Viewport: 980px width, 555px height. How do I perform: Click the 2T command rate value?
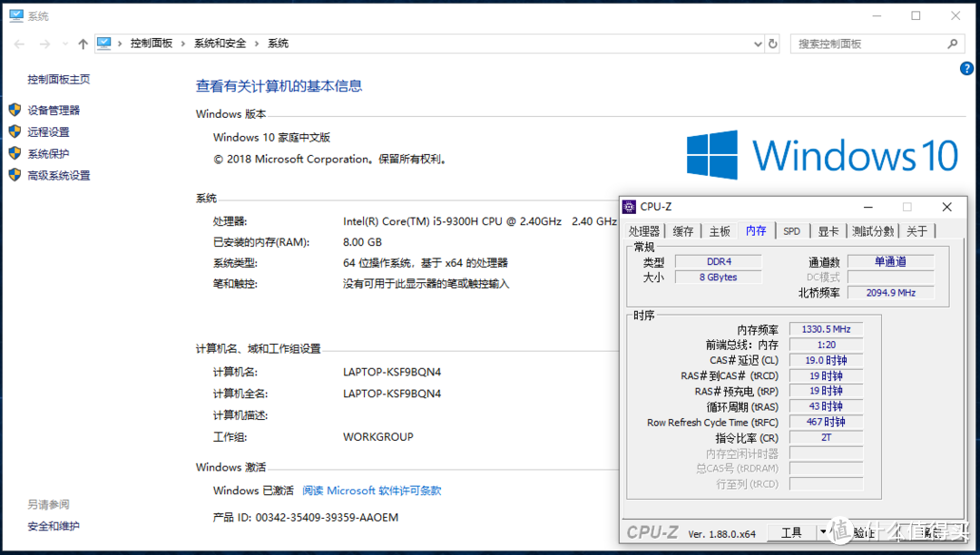pos(827,438)
